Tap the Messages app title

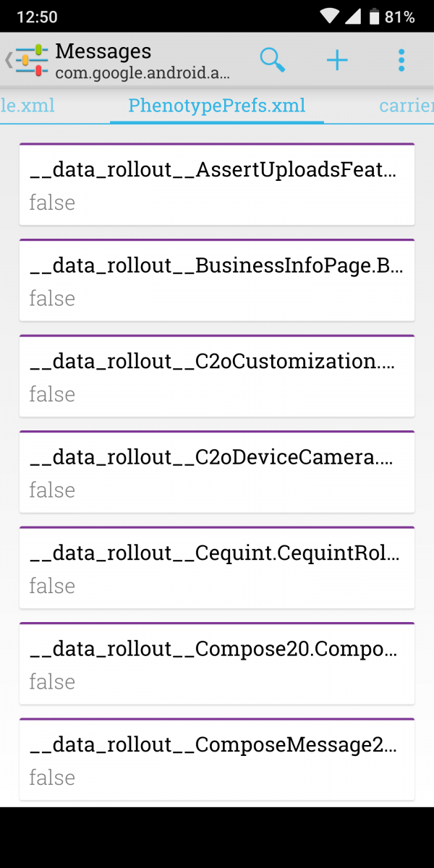(x=103, y=51)
